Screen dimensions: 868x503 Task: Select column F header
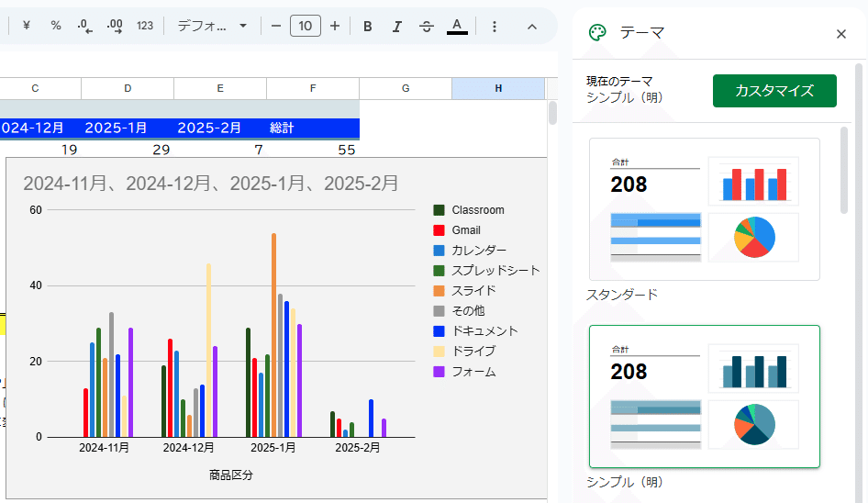coord(313,88)
